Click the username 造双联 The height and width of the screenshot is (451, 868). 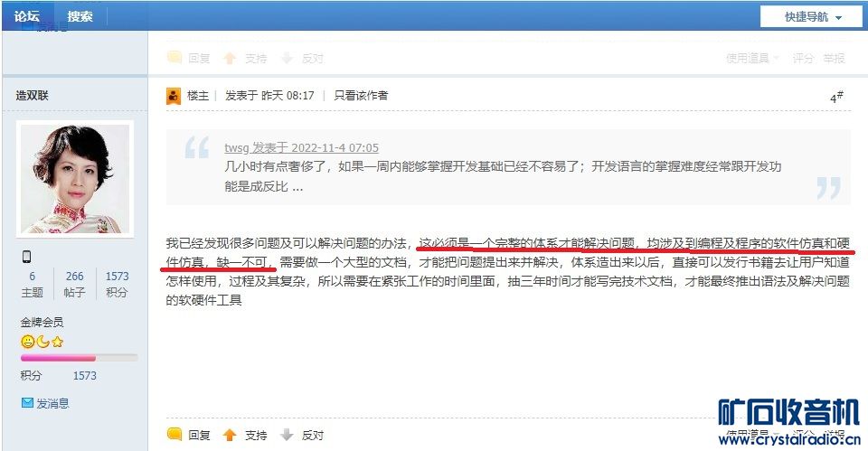pyautogui.click(x=33, y=95)
